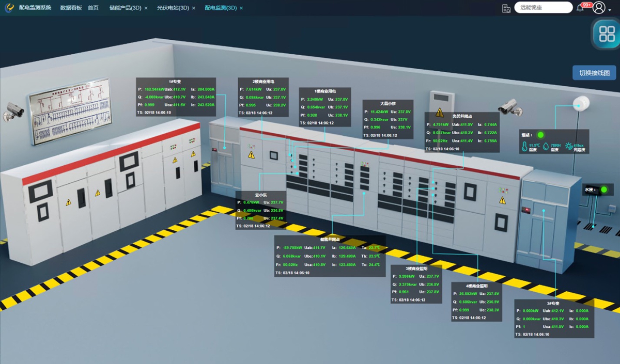Open the four-square grid menu button
This screenshot has width=620, height=364.
606,34
